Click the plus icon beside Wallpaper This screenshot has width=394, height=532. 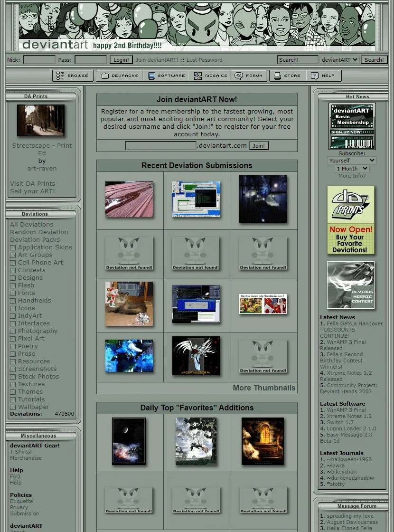click(13, 407)
